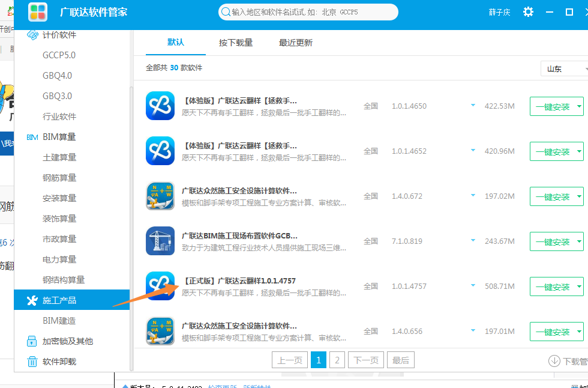Click the 众然施工安全设施 icon for version 1.4.0.656
Screen dimensions: 588x388
[160, 331]
